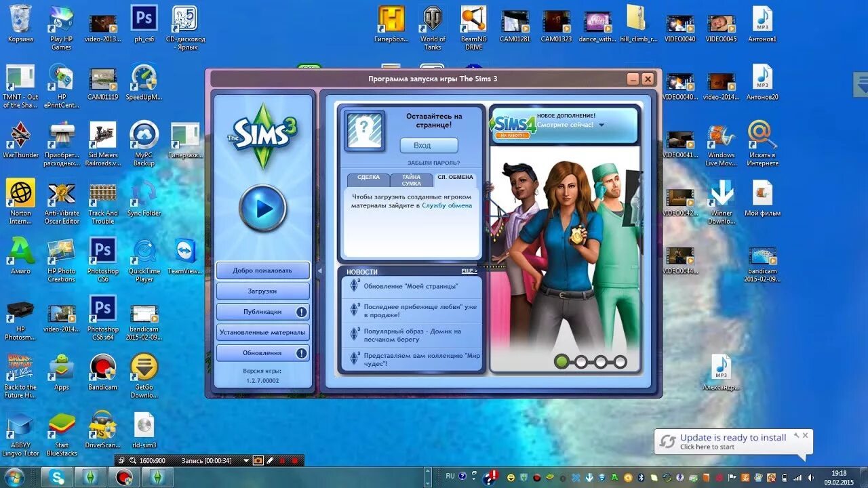Collapse the side panel with the arrow

click(x=319, y=270)
